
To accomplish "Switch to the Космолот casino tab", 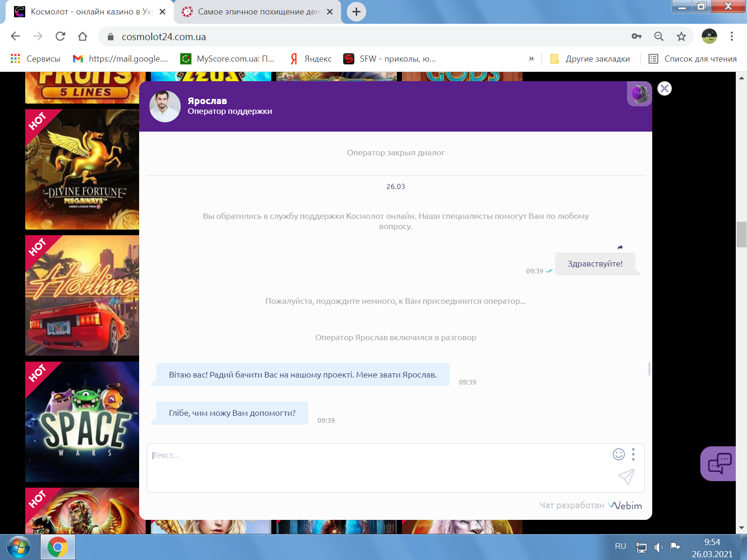I will point(89,12).
